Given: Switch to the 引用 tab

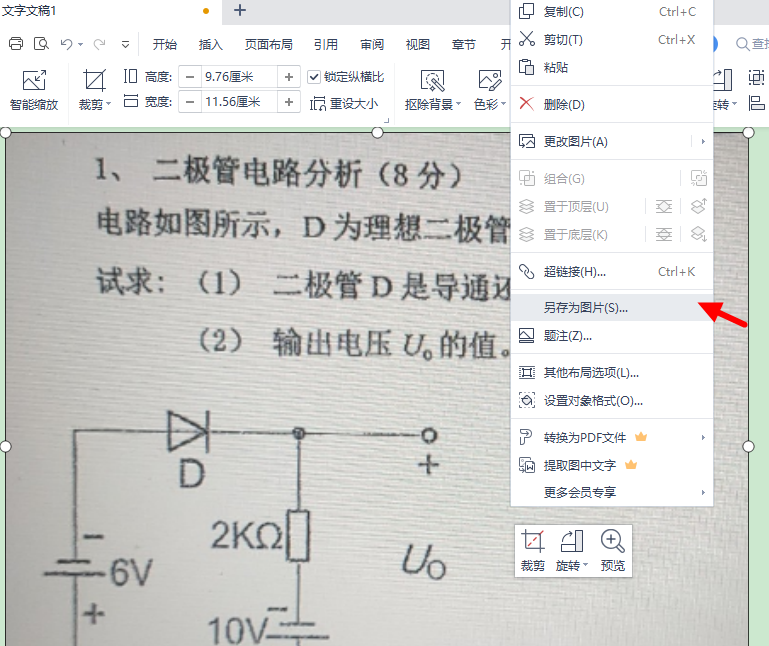Looking at the screenshot, I should [326, 45].
